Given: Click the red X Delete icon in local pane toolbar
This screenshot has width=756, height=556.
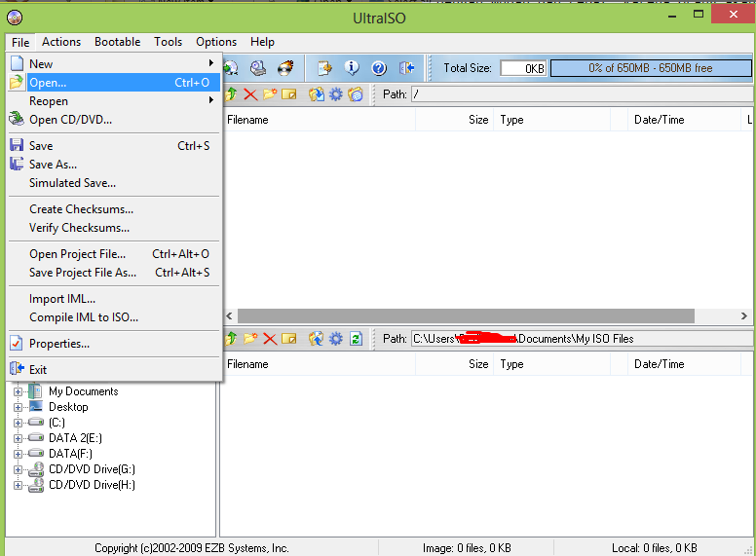Looking at the screenshot, I should (x=270, y=339).
